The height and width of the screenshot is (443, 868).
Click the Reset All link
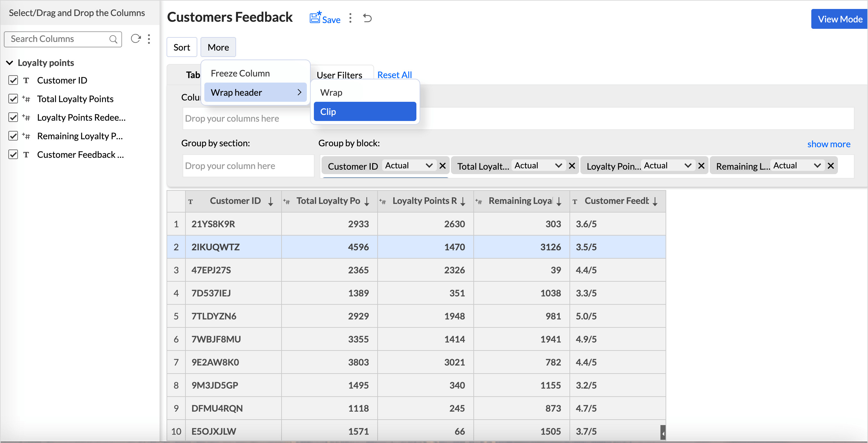(x=394, y=75)
